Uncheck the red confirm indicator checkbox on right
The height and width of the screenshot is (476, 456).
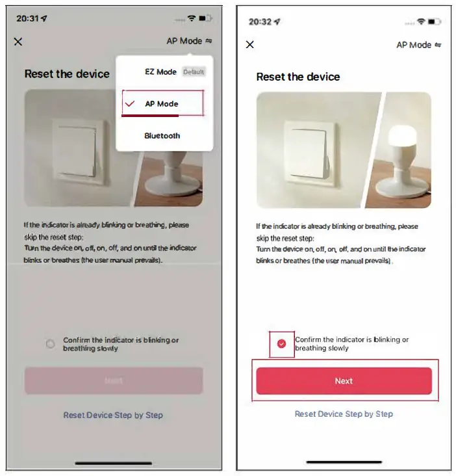[x=282, y=343]
